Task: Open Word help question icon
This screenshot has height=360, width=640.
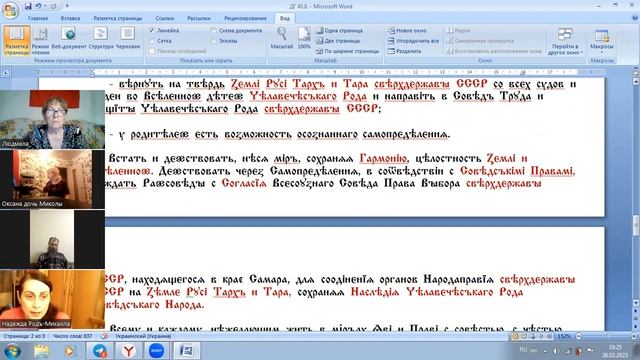Action: [635, 18]
